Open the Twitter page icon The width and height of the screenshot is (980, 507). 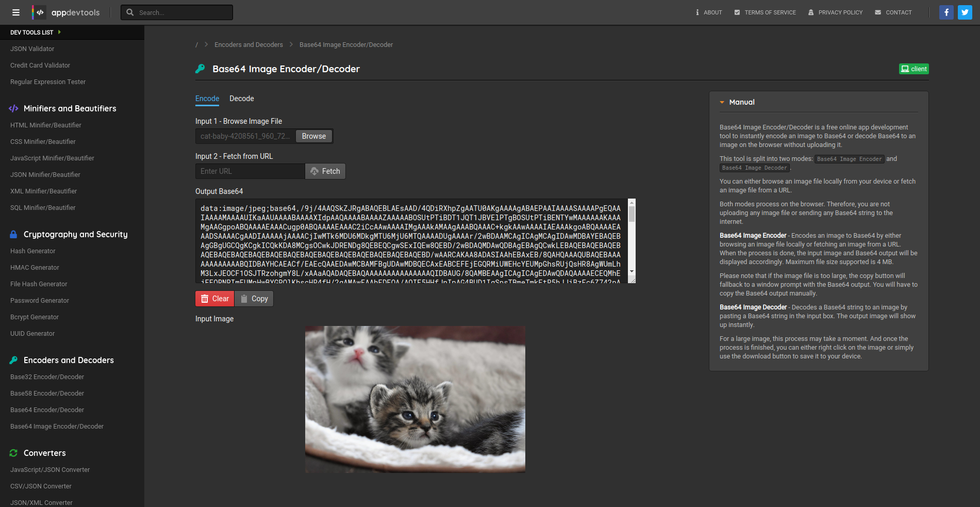click(965, 12)
